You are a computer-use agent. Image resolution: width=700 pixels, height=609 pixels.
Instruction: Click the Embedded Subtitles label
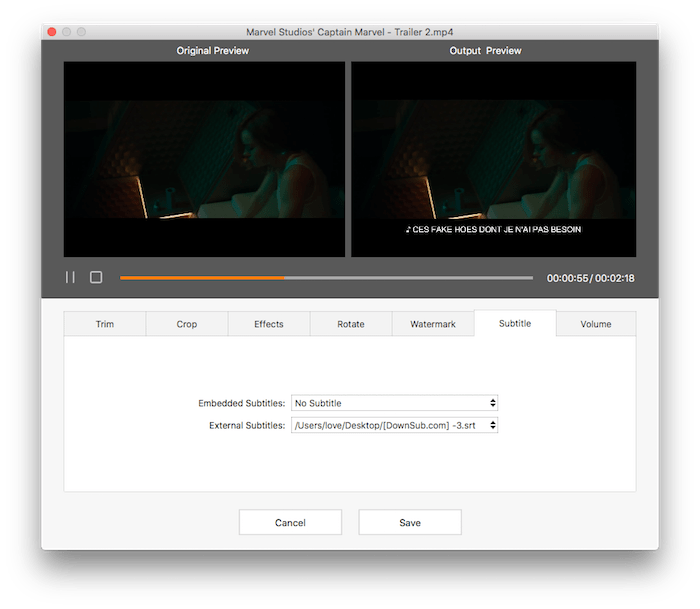pos(242,403)
